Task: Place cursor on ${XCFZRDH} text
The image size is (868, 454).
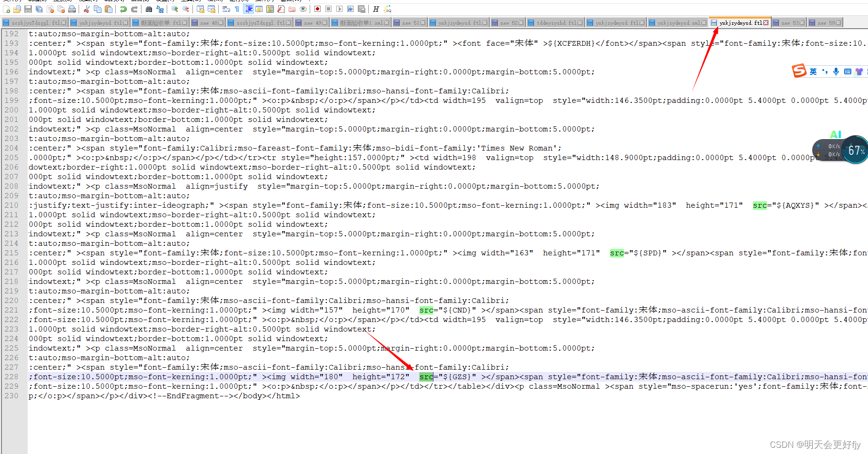Action: click(x=572, y=43)
